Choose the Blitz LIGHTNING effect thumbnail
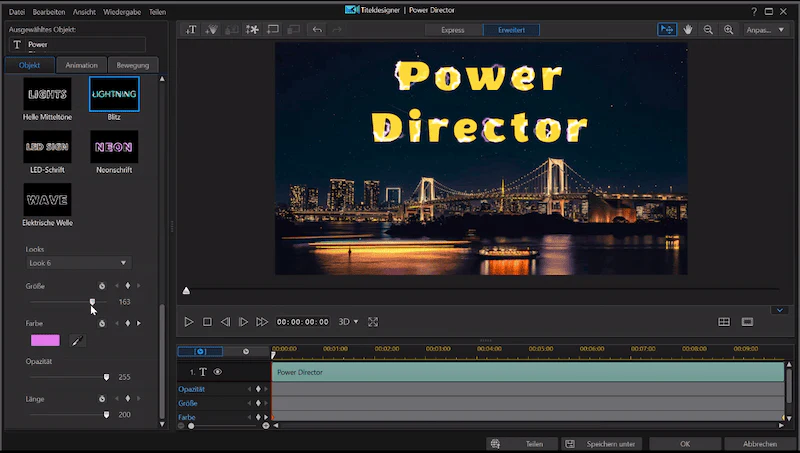This screenshot has width=800, height=453. click(114, 94)
